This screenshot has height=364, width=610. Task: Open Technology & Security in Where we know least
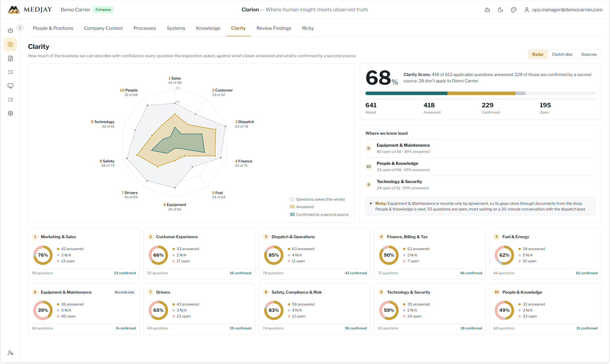coord(480,185)
